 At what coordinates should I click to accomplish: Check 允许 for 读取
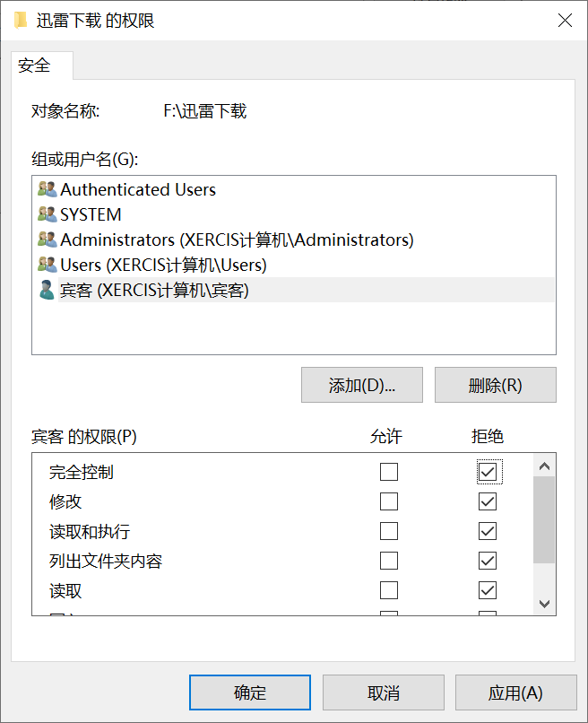[389, 589]
